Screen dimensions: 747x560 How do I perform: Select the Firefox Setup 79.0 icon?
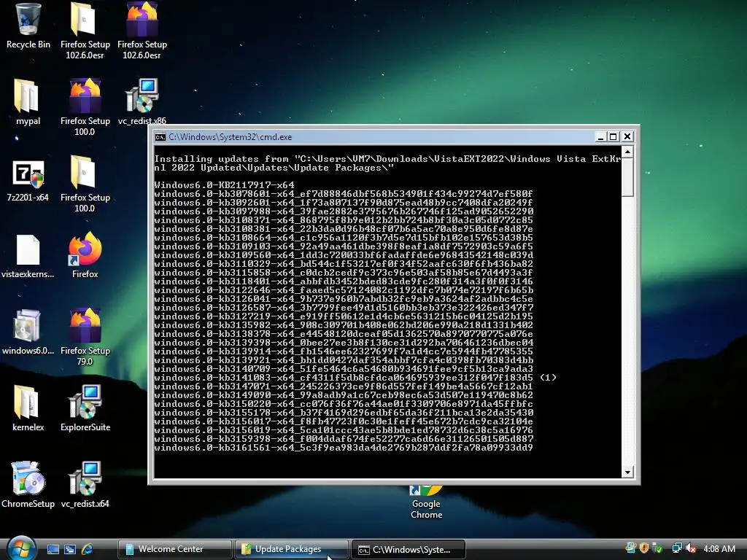tap(85, 337)
